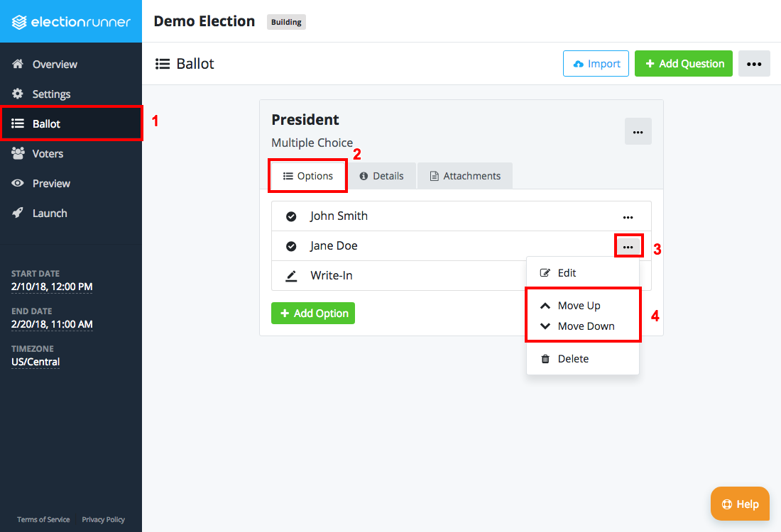
Task: Go to Voters via people icon
Action: [x=18, y=153]
